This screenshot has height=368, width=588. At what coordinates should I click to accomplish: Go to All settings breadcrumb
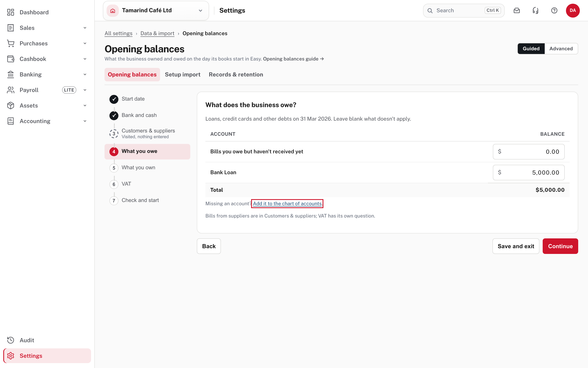coord(119,33)
